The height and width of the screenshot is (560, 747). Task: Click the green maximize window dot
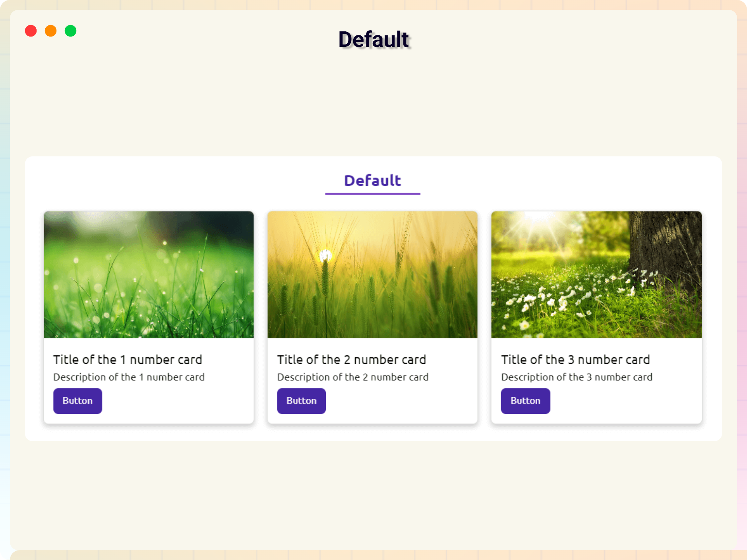point(70,31)
